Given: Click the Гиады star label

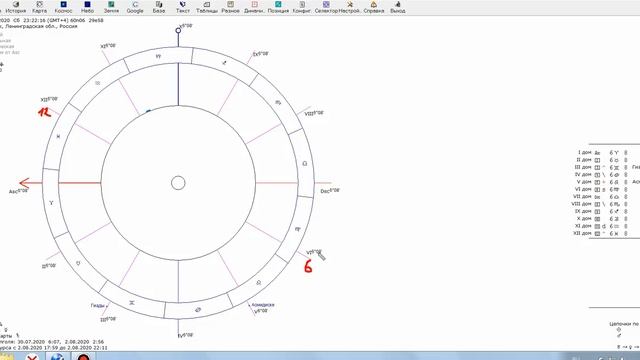Looking at the screenshot, I should [98, 305].
